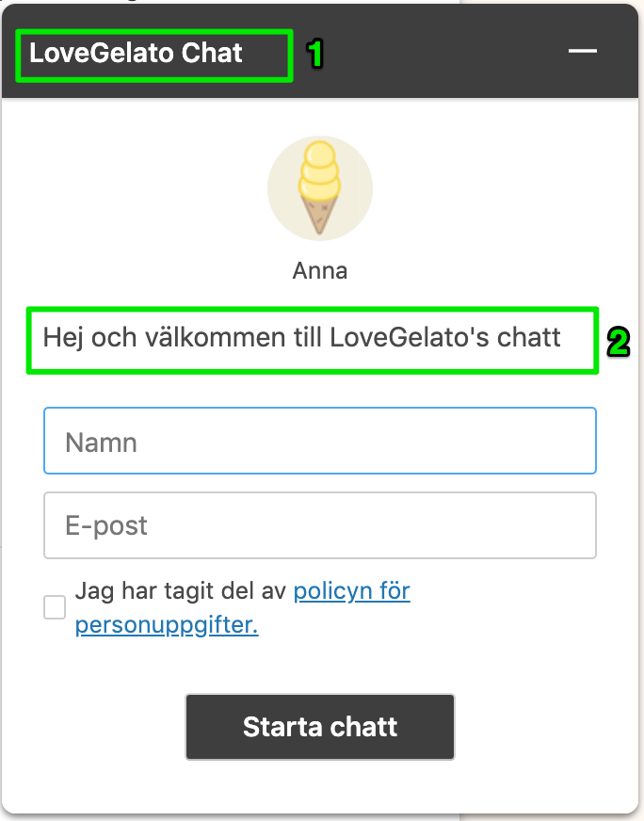Click the yellow gelato scoops on avatar

[x=319, y=170]
